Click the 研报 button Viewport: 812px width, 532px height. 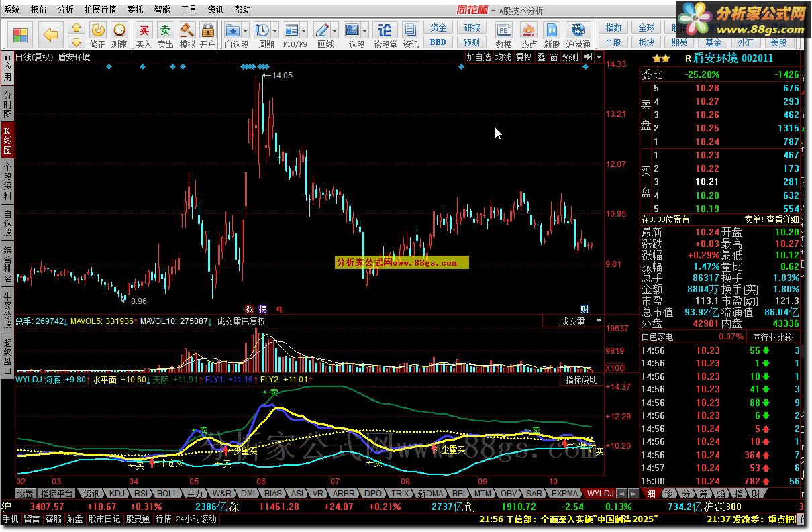(x=472, y=28)
